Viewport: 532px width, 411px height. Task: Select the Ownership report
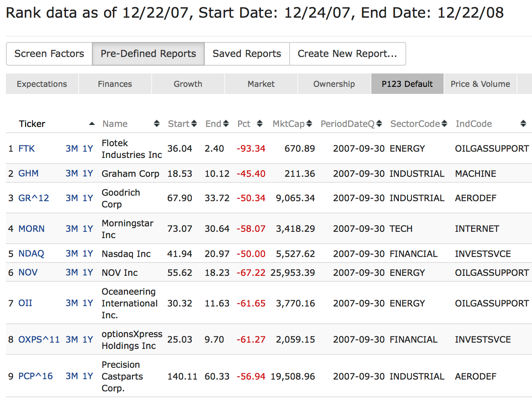pos(334,84)
